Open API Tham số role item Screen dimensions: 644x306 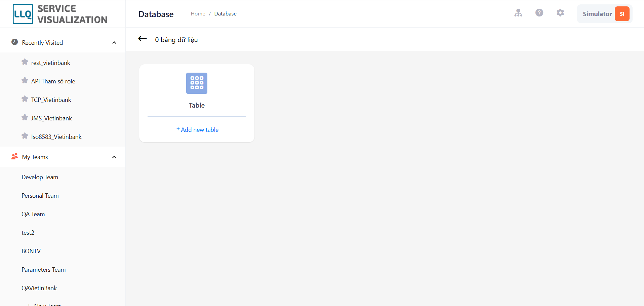53,81
